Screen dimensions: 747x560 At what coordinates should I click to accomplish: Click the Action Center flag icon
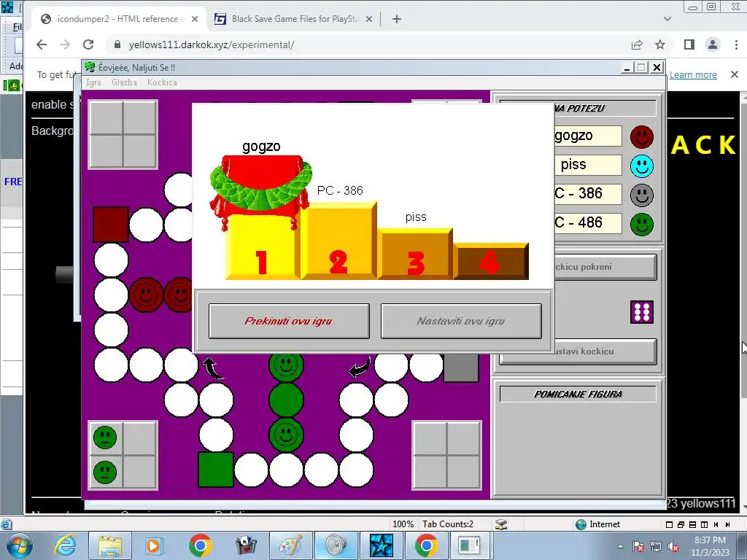[638, 547]
